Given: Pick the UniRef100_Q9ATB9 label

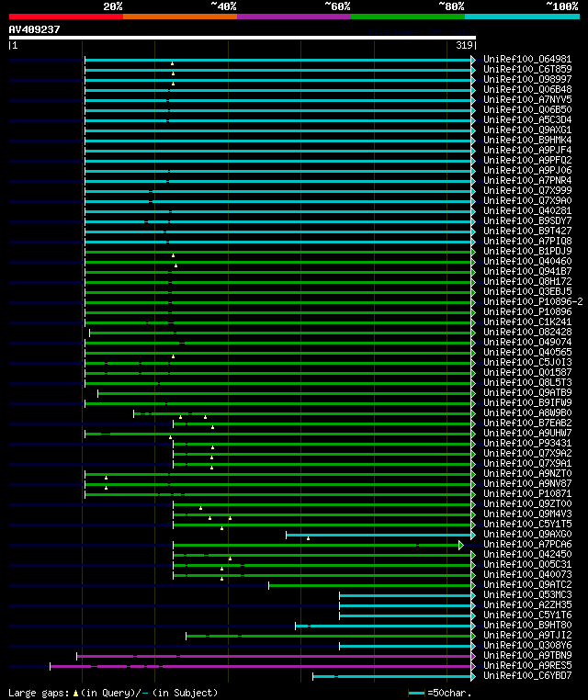Looking at the screenshot, I should 527,393.
